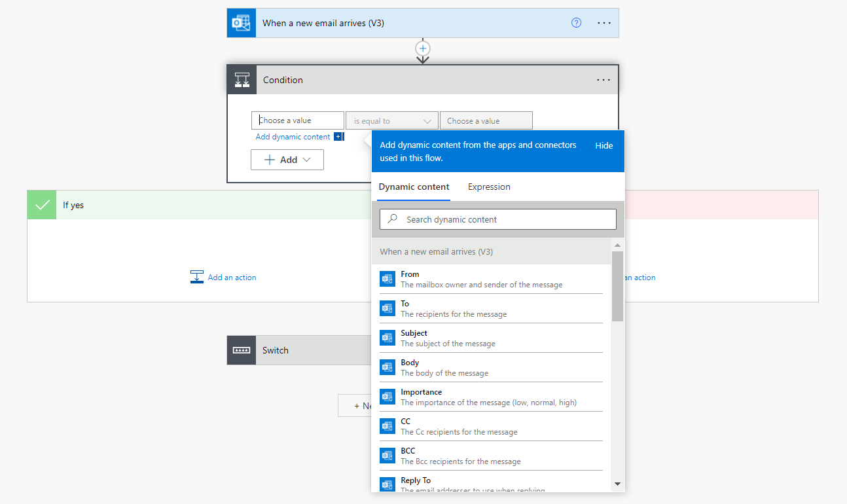Open the Condition card's ellipsis menu

(602, 79)
